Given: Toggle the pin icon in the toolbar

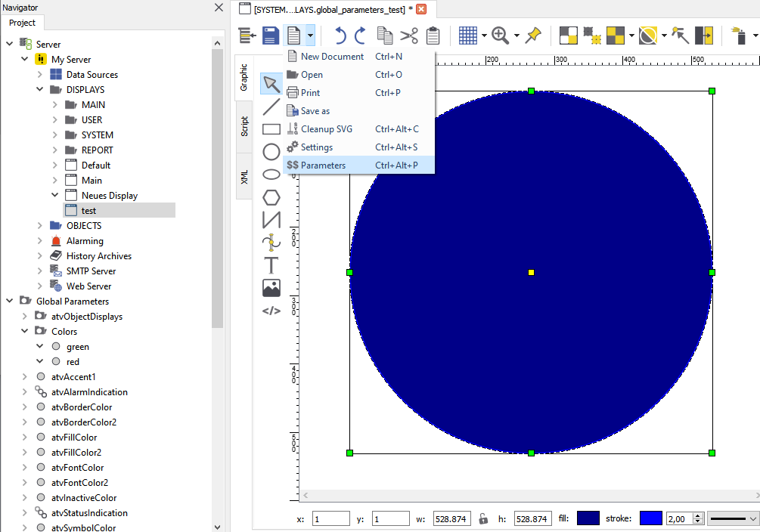Looking at the screenshot, I should tap(535, 35).
